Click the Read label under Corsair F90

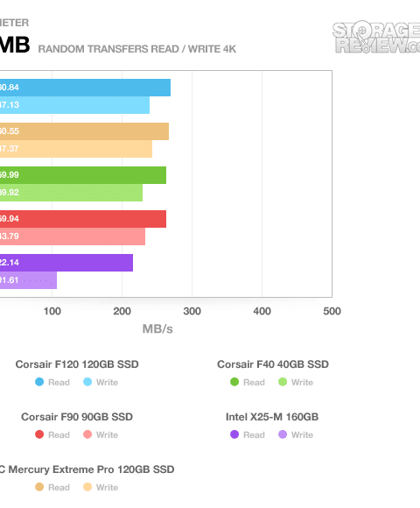pos(59,434)
